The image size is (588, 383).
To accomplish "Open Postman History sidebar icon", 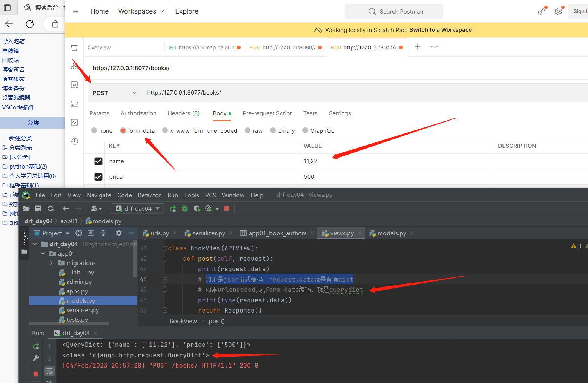I will click(74, 141).
